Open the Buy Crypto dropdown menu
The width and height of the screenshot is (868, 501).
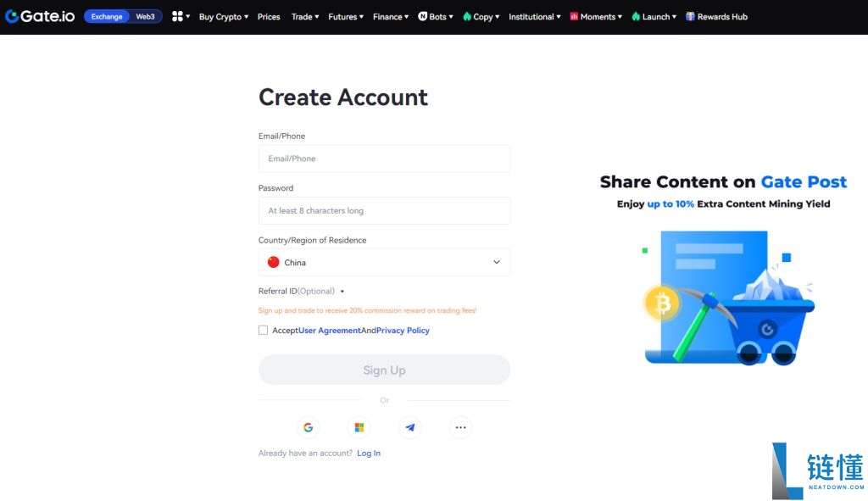(x=224, y=17)
